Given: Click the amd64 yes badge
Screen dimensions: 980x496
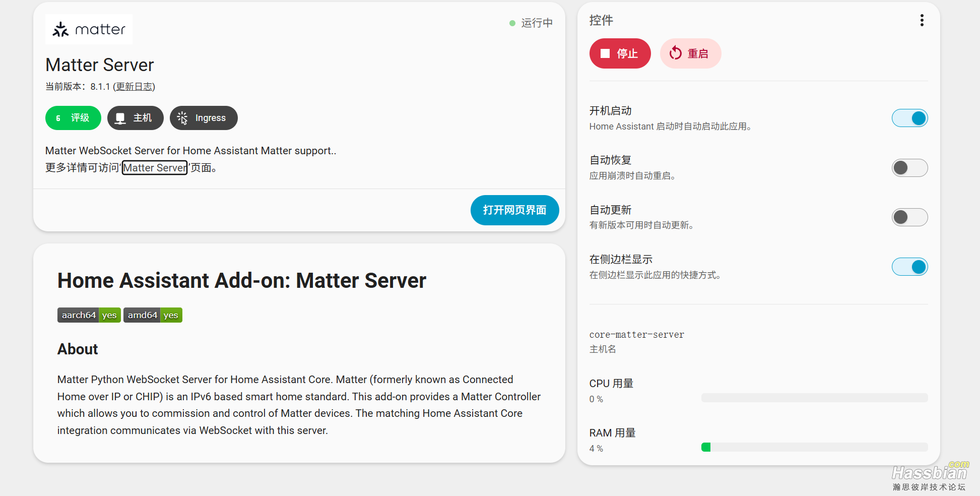Looking at the screenshot, I should (153, 315).
